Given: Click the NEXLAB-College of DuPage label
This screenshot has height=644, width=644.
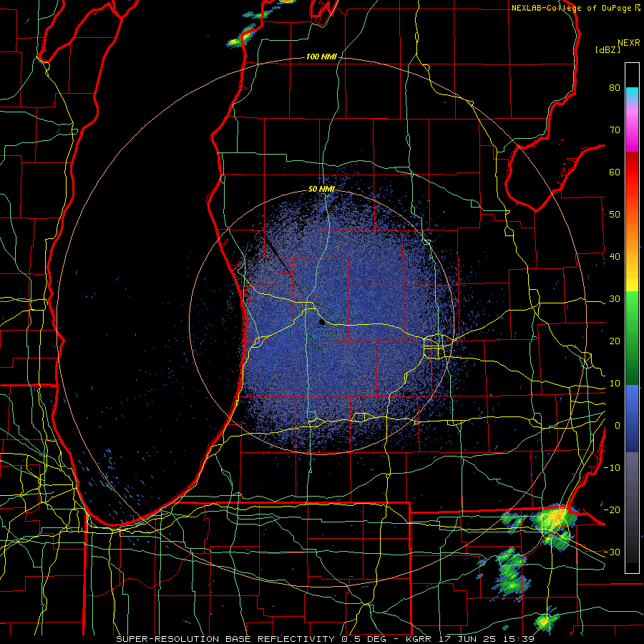Looking at the screenshot, I should point(572,8).
